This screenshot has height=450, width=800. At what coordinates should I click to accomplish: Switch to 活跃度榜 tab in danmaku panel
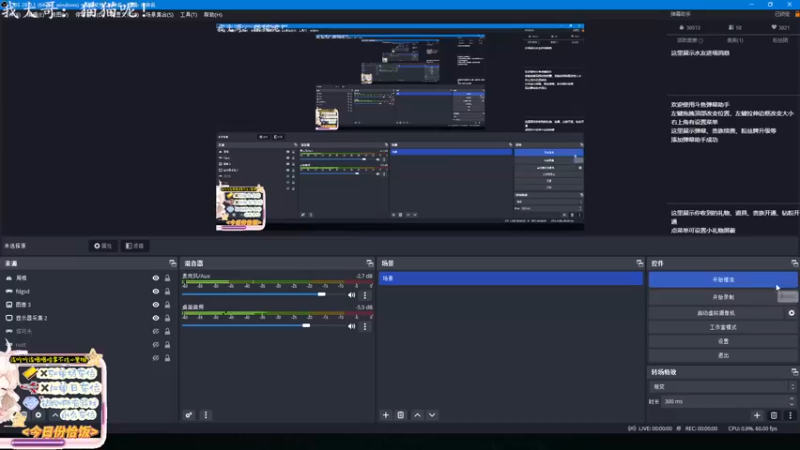click(690, 40)
